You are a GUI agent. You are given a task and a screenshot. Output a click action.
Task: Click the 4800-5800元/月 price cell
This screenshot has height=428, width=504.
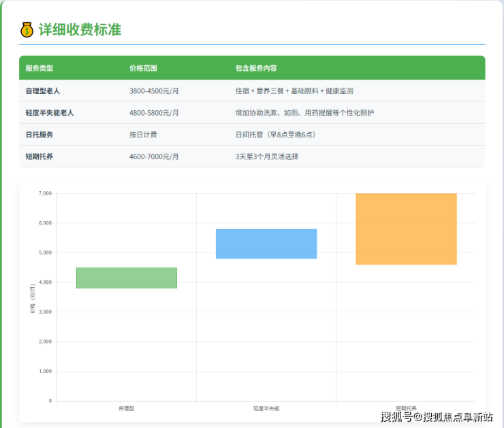click(154, 112)
